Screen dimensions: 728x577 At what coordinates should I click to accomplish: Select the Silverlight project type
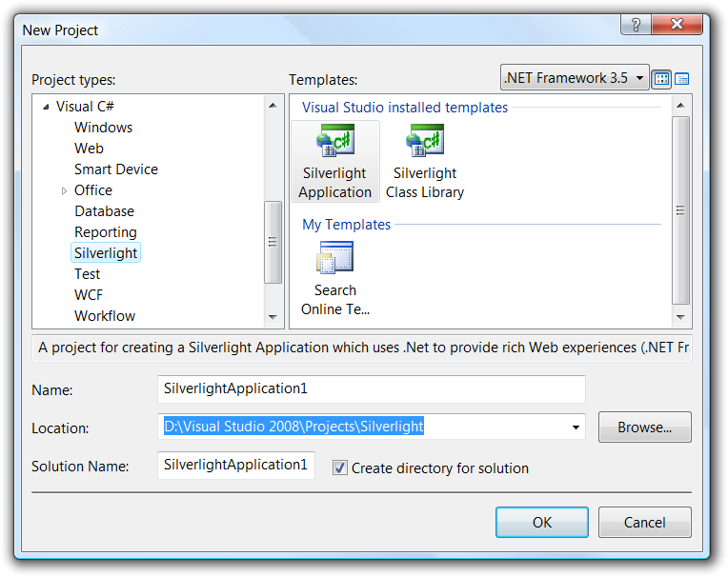tap(106, 252)
